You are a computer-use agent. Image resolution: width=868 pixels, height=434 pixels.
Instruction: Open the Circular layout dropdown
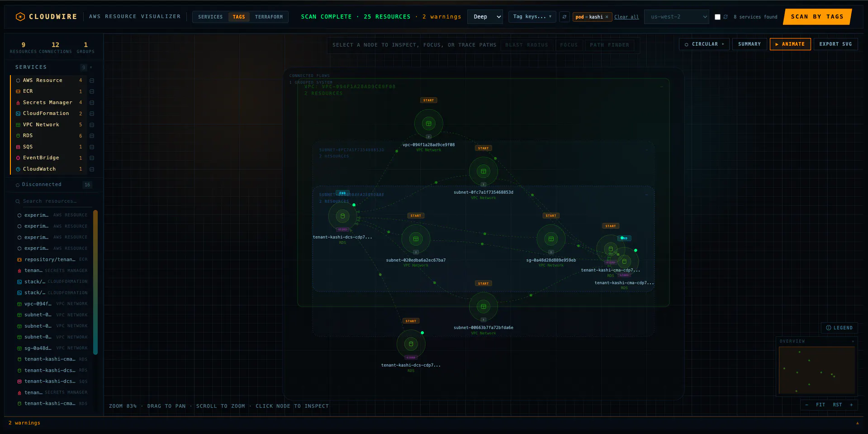point(704,44)
